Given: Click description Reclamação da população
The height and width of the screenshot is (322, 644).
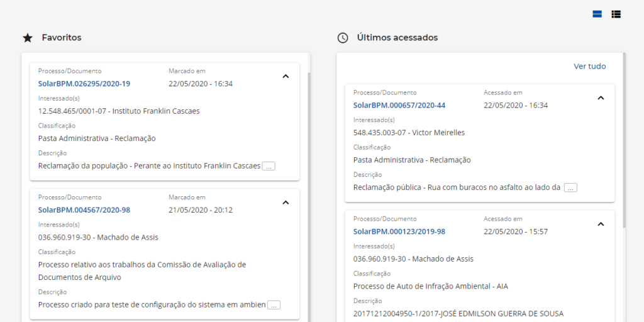Looking at the screenshot, I should 150,166.
